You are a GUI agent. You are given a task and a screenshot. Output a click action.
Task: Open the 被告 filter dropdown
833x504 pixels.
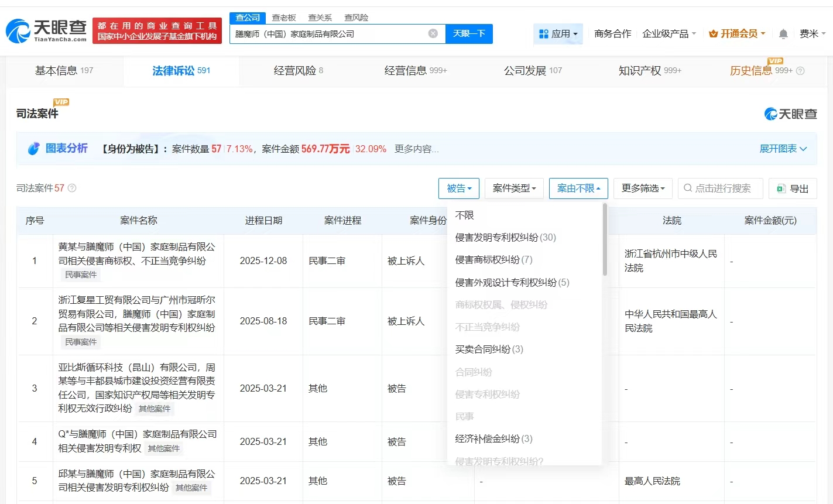coord(459,188)
